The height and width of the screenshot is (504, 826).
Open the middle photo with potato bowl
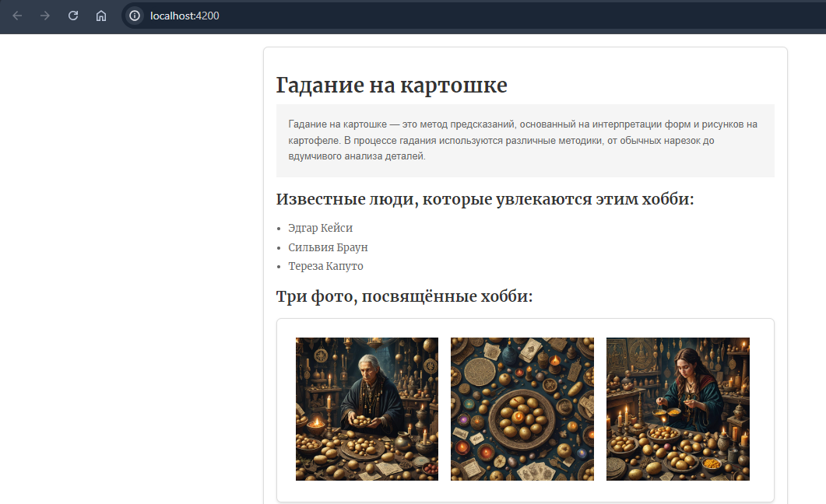coord(522,408)
